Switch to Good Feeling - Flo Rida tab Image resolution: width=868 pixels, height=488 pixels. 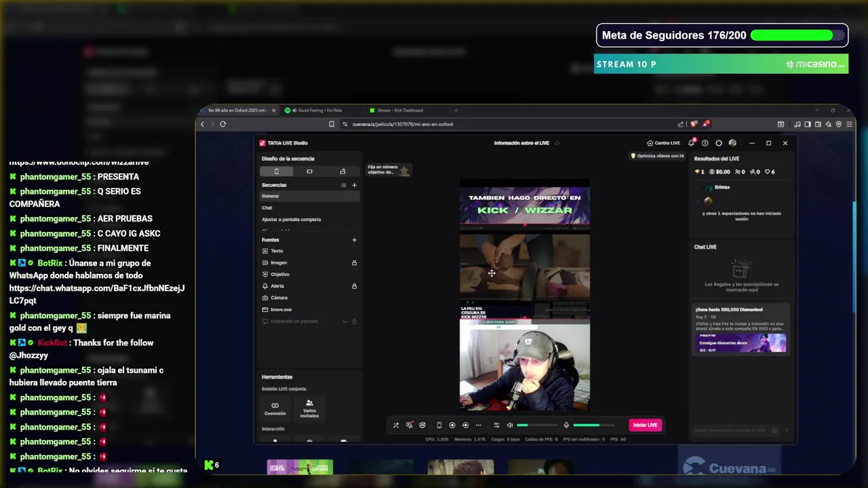[319, 110]
